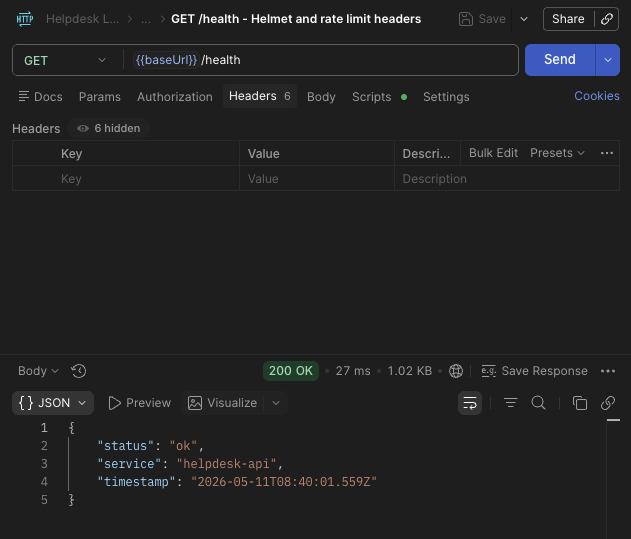This screenshot has width=631, height=539.
Task: Open the Docs tab
Action: (x=41, y=97)
